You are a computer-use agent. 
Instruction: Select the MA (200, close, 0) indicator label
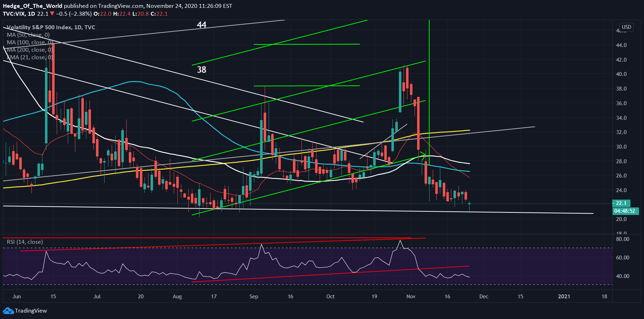point(30,50)
